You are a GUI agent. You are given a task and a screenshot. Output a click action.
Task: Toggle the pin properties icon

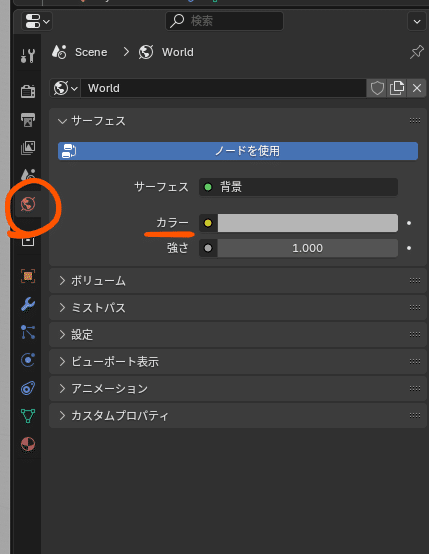coord(417,52)
